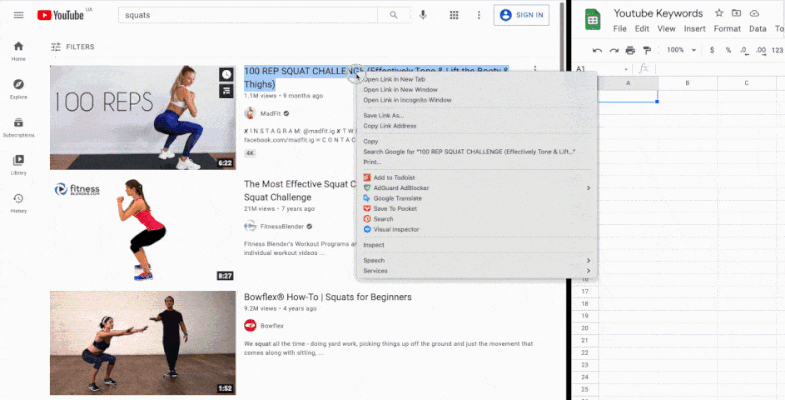
Task: Open the YouTube hamburger menu
Action: [x=19, y=15]
